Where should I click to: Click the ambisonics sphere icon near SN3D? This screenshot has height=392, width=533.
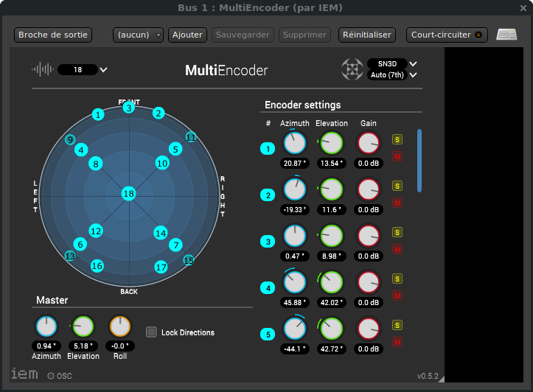pos(352,69)
